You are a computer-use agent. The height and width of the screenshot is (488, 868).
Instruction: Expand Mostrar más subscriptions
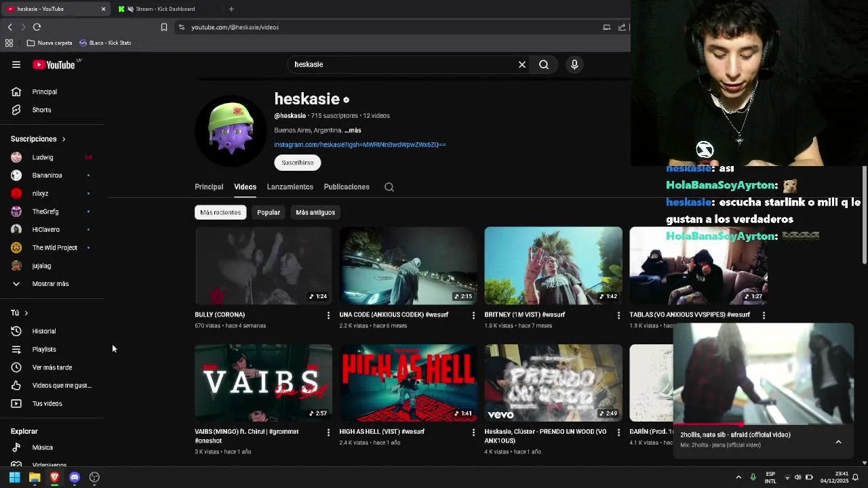[x=52, y=283]
